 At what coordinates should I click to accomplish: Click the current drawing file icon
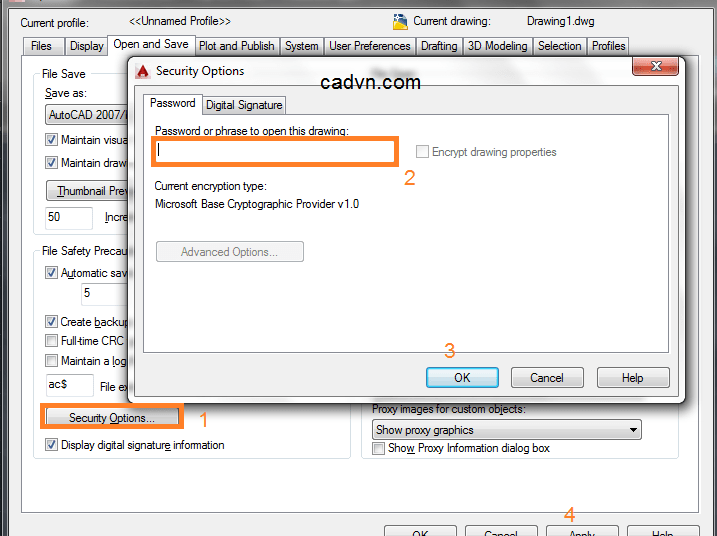tap(400, 21)
